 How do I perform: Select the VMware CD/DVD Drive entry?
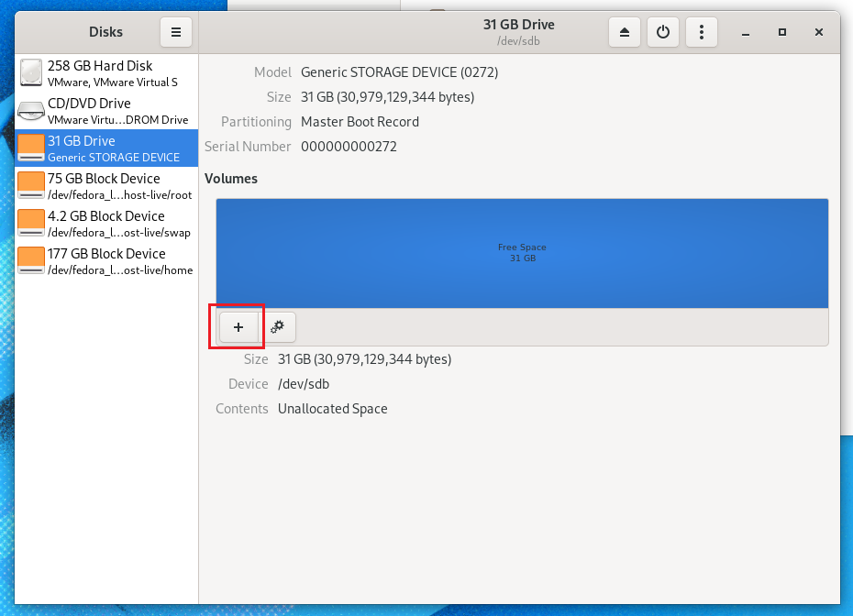point(105,110)
